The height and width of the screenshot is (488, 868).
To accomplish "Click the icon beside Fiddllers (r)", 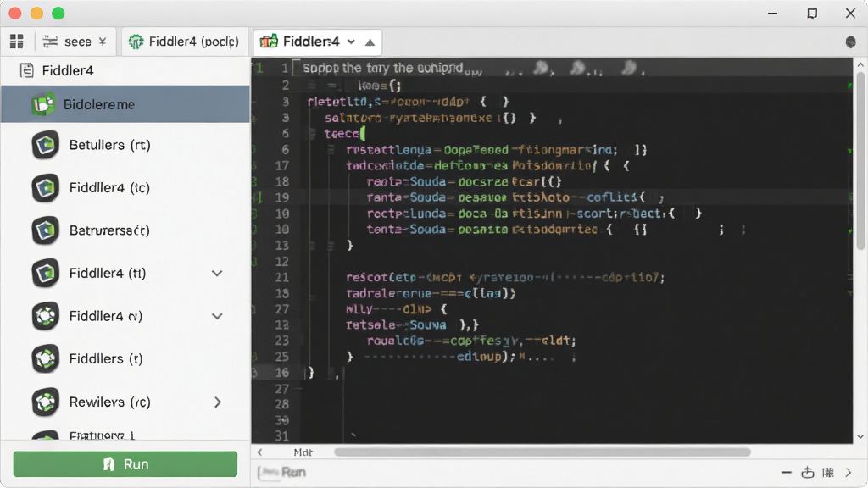I will click(46, 358).
